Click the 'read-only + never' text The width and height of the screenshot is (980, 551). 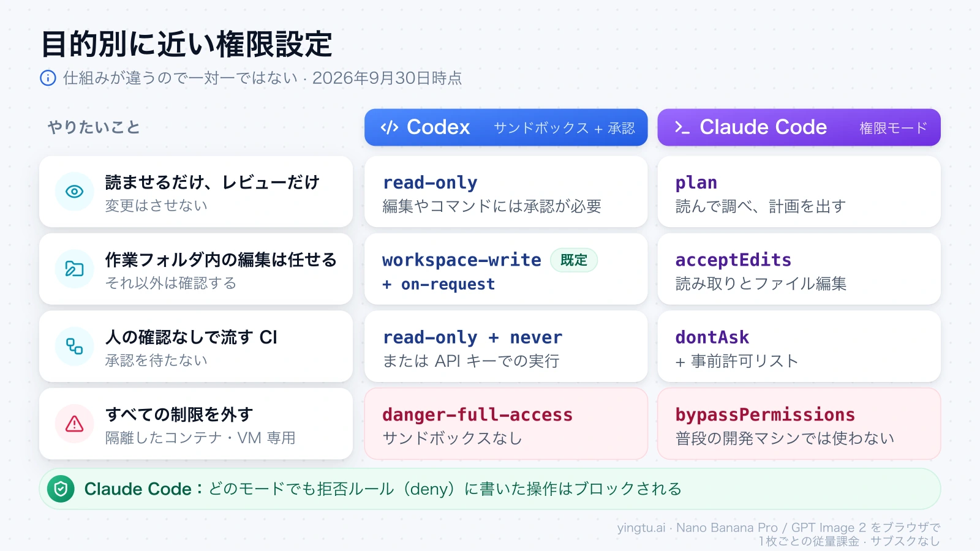click(472, 337)
